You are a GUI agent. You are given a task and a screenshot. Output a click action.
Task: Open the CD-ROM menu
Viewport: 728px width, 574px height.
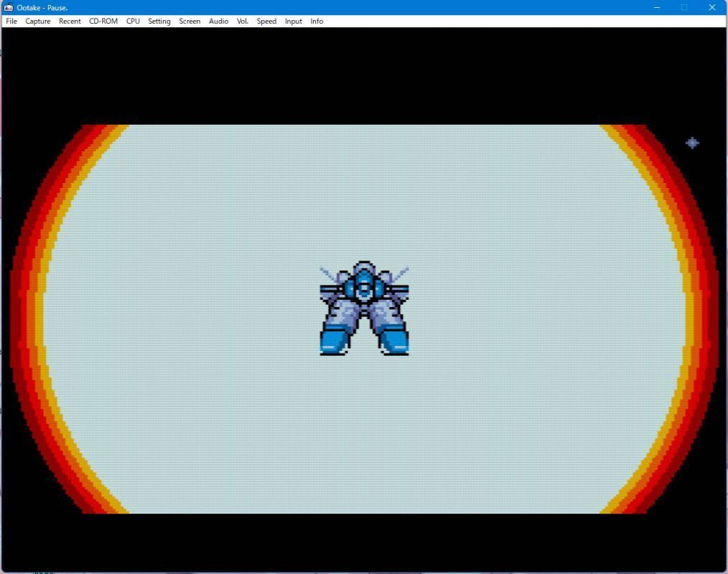tap(103, 22)
